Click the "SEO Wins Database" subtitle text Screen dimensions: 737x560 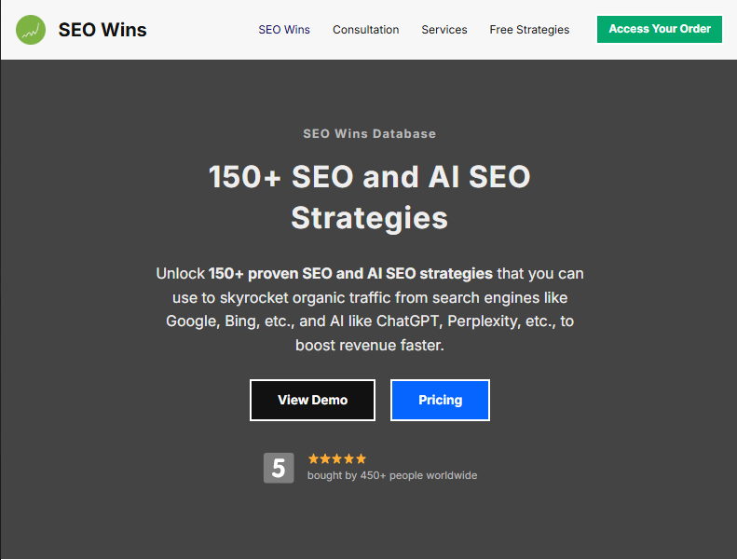pyautogui.click(x=369, y=133)
